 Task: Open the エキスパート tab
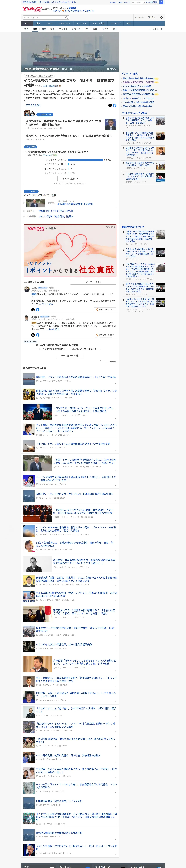pos(64,24)
